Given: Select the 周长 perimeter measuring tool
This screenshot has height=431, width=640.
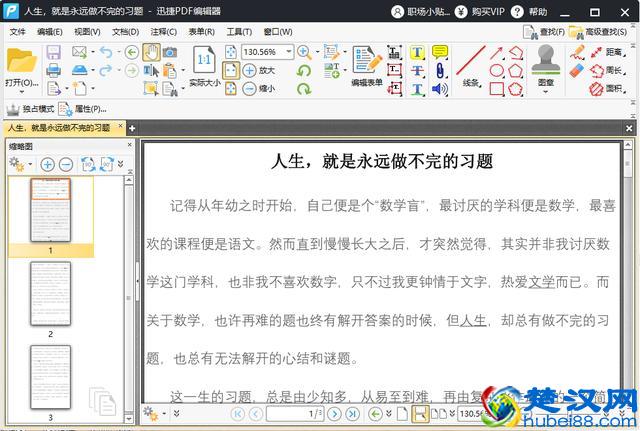Looking at the screenshot, I should [x=608, y=70].
